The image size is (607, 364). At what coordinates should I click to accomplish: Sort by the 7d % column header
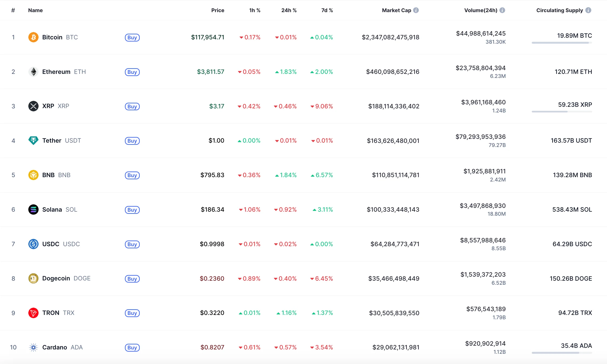[x=327, y=10]
